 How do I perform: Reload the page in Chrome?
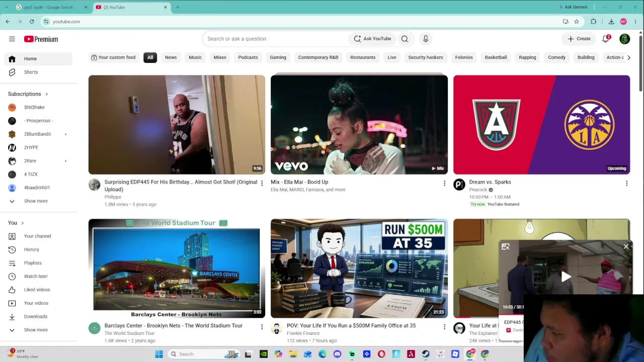[32, 22]
